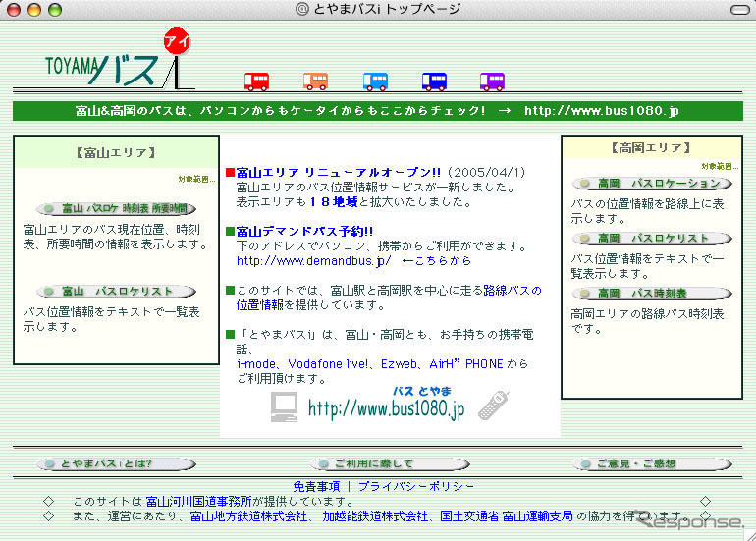Screen dimensions: 756x541
Task: Click the red bus icon
Action: pos(256,81)
